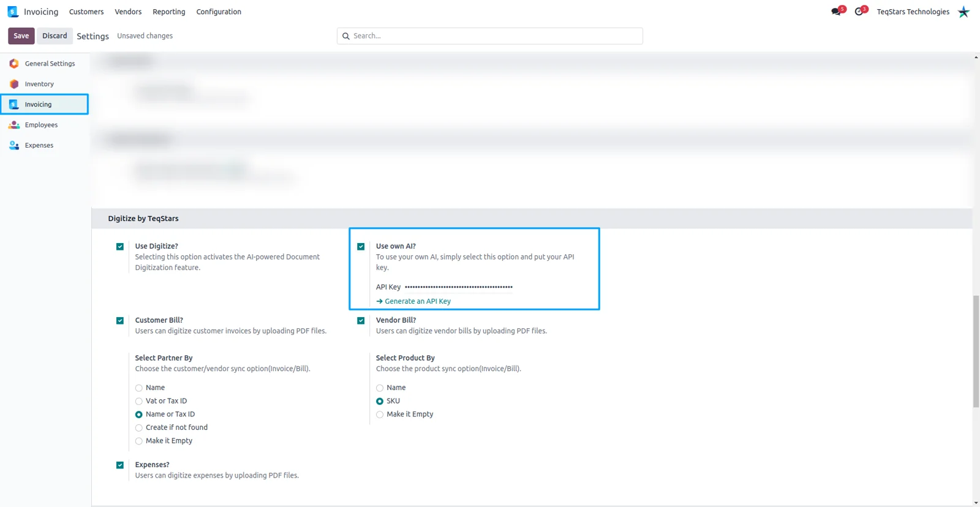
Task: Click the Inventory sidebar icon
Action: pos(14,84)
